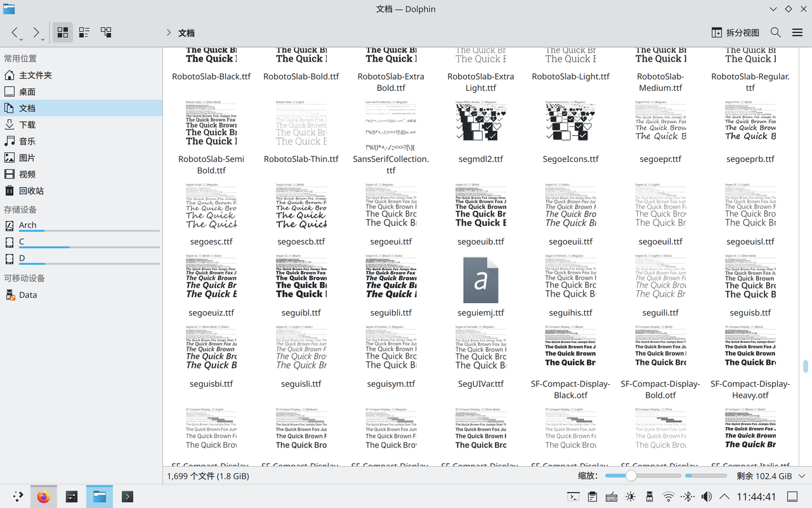Open the screen brightness tray icon
The image size is (812, 508).
(631, 497)
